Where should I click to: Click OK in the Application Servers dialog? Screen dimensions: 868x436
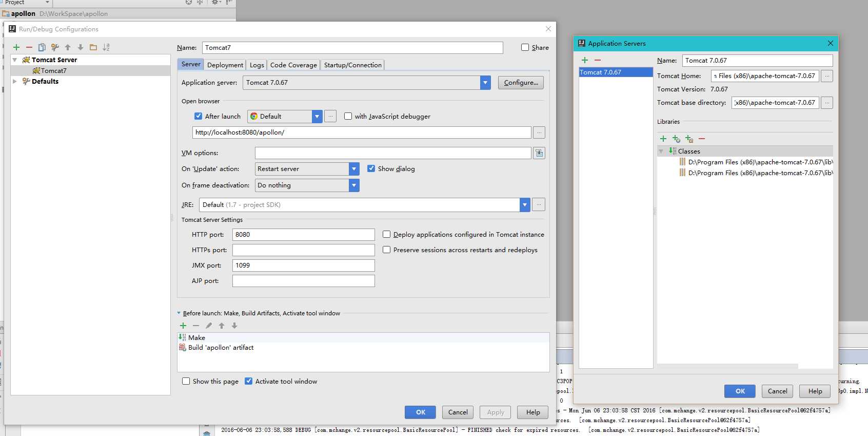740,391
